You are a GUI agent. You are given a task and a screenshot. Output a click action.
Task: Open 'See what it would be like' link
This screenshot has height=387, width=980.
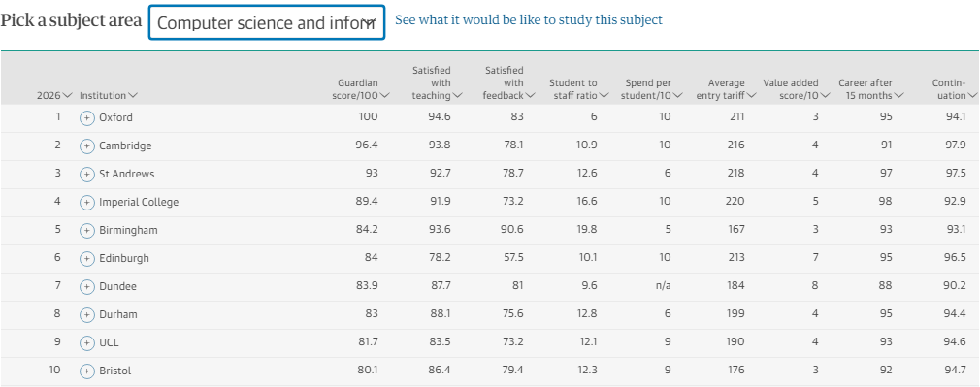pyautogui.click(x=529, y=20)
